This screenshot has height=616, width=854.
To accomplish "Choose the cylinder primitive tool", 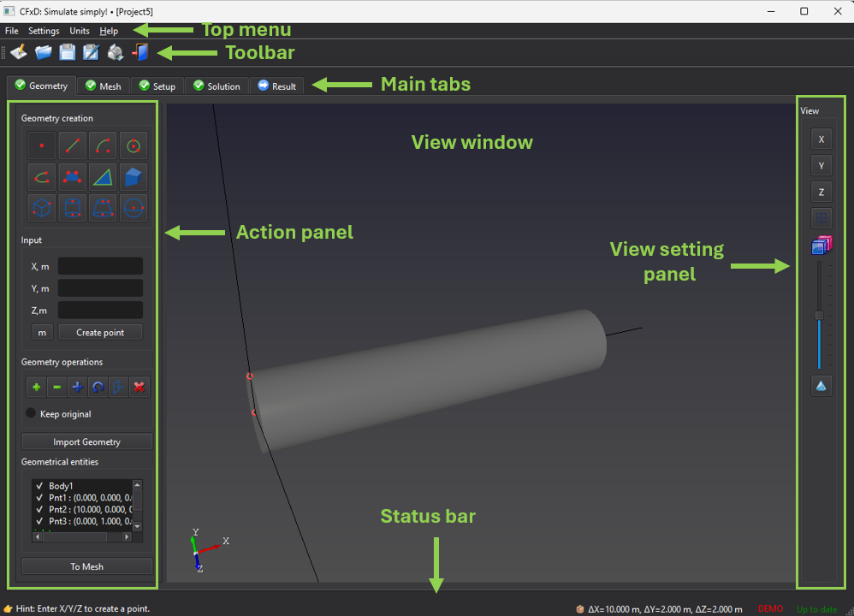I will [72, 208].
